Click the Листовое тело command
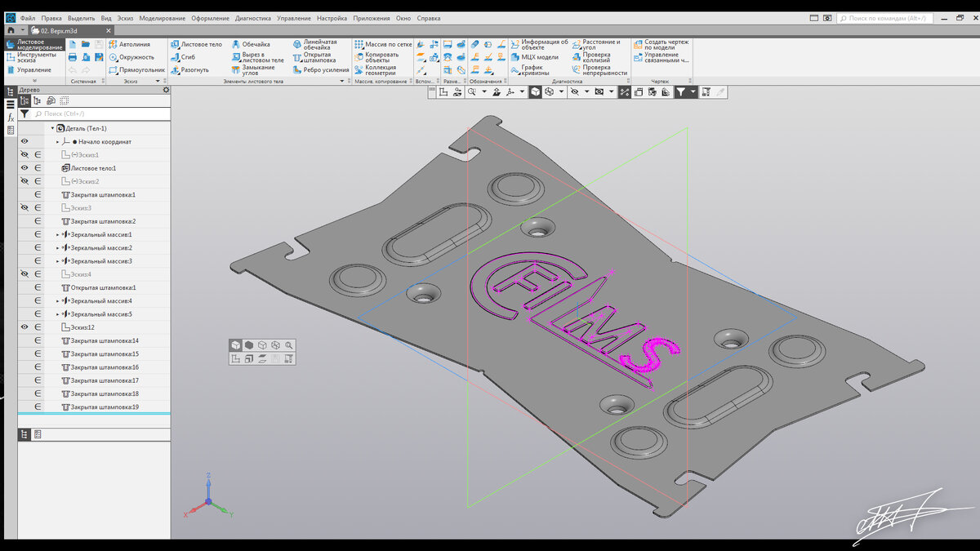This screenshot has width=980, height=551. (x=196, y=44)
